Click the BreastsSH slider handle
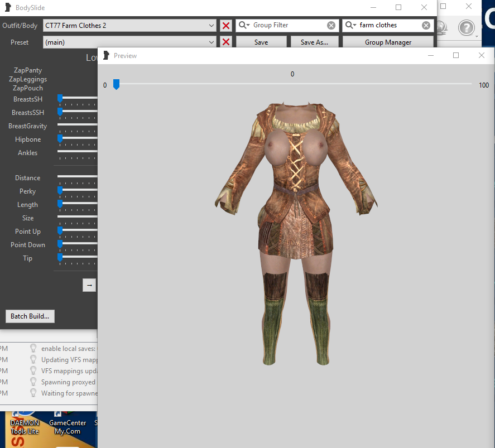The height and width of the screenshot is (448, 495). [60, 98]
